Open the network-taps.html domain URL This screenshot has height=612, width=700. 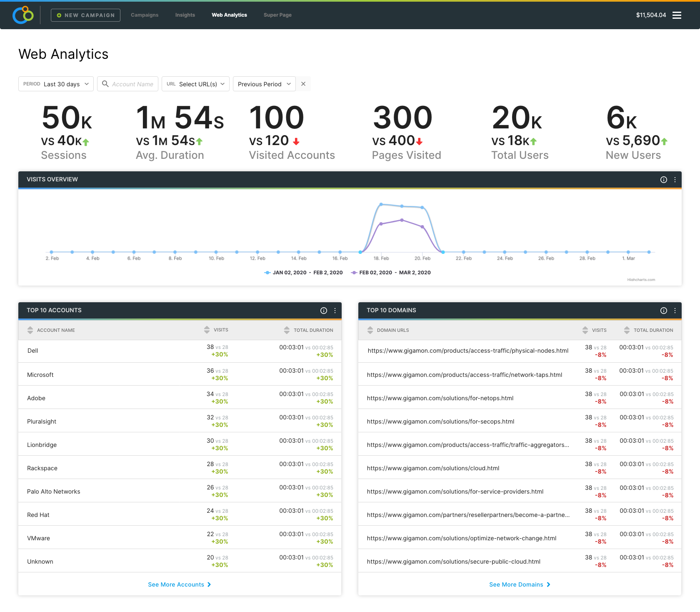click(465, 375)
